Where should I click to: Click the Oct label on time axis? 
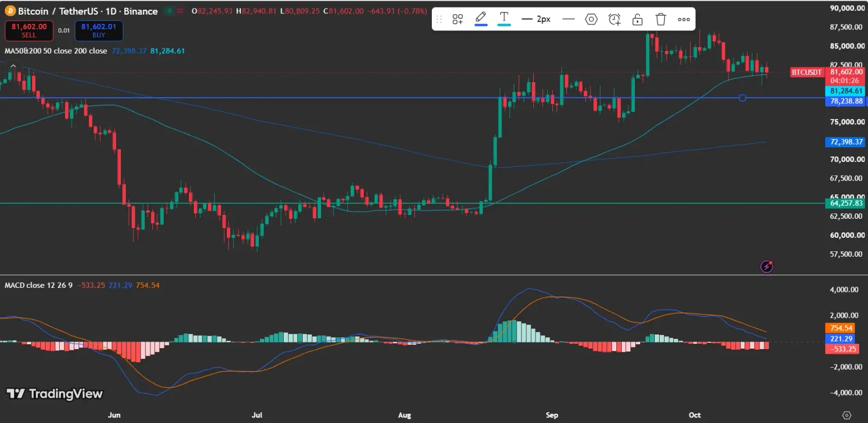coord(695,415)
